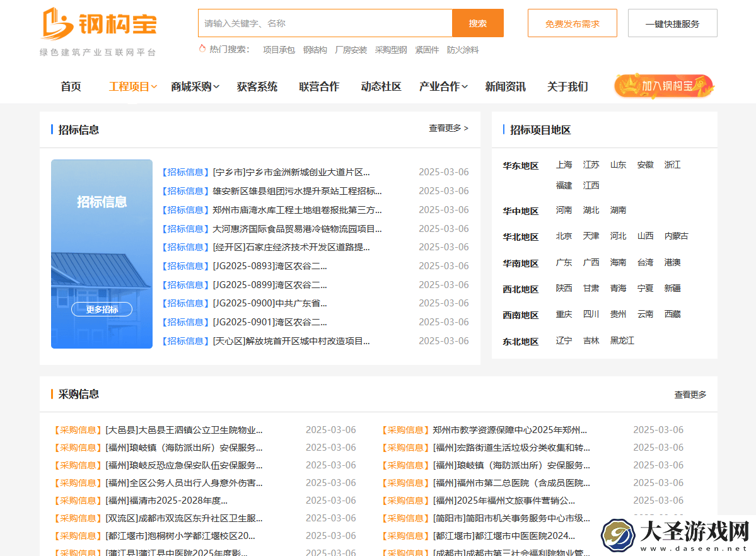Open the 新闻资讯 nav item
Image resolution: width=756 pixels, height=556 pixels.
tap(505, 87)
